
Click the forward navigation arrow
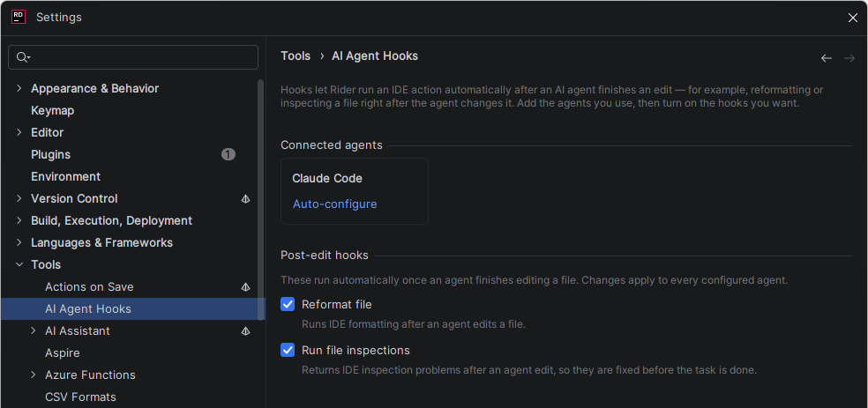(849, 58)
